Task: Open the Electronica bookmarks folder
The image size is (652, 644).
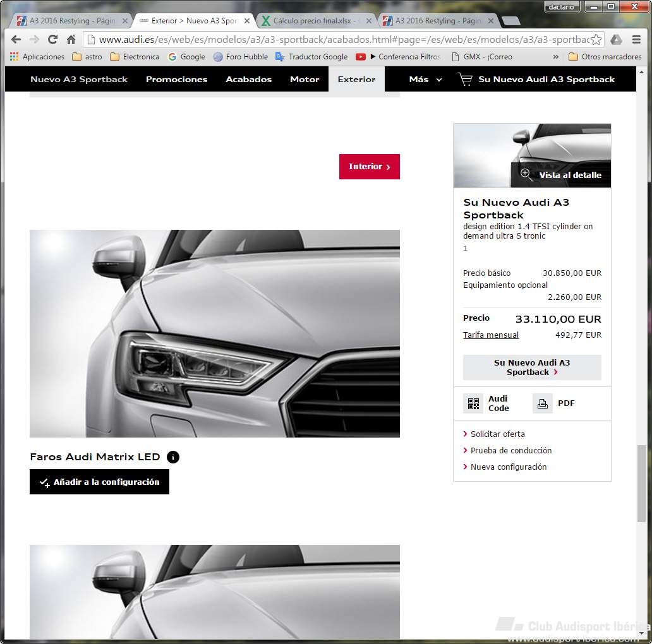Action: [135, 57]
